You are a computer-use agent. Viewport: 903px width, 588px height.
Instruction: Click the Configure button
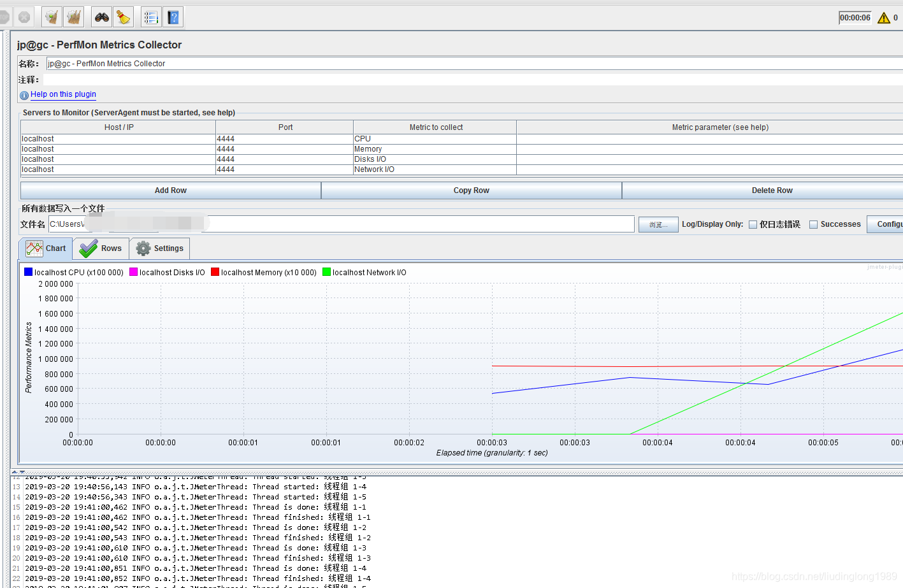point(885,224)
